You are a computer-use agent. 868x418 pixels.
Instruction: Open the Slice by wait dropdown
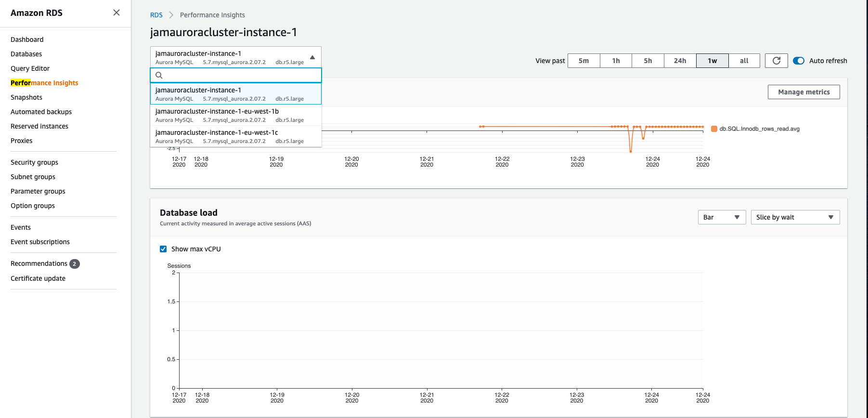(795, 217)
